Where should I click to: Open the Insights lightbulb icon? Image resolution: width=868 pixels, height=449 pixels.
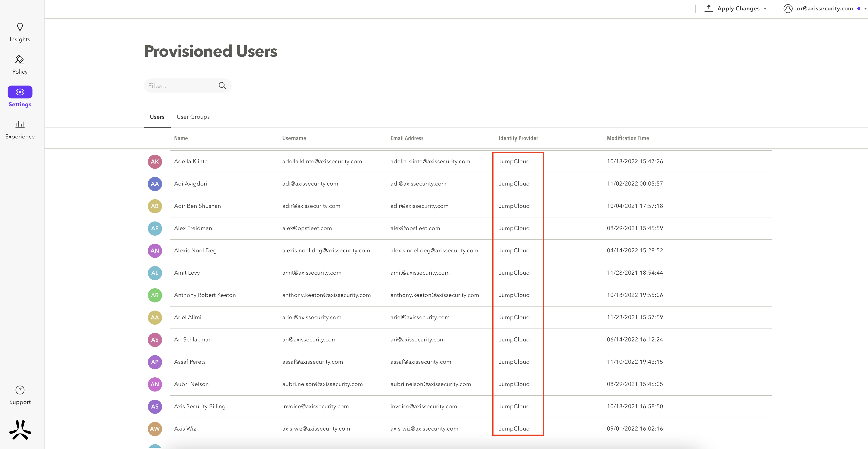coord(20,27)
